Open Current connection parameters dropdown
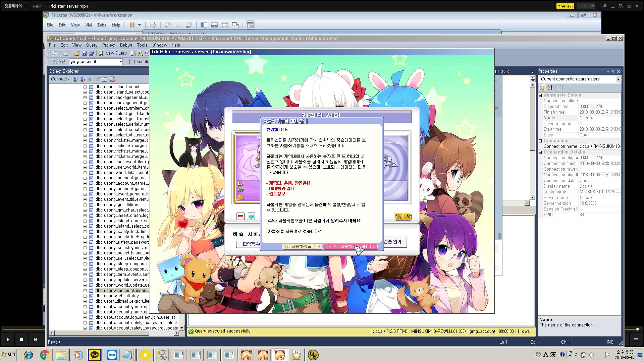The height and width of the screenshot is (362, 644). click(x=618, y=79)
